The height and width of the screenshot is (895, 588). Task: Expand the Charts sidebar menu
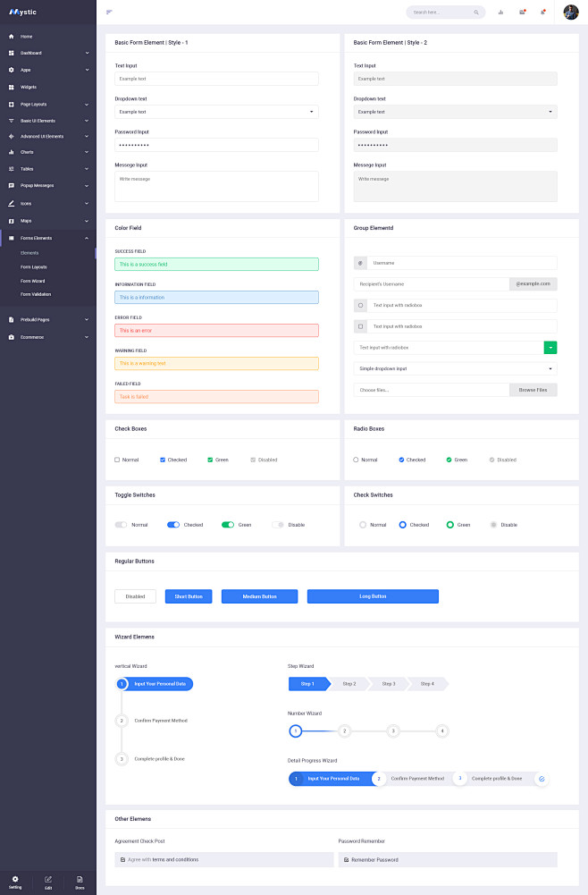[48, 152]
